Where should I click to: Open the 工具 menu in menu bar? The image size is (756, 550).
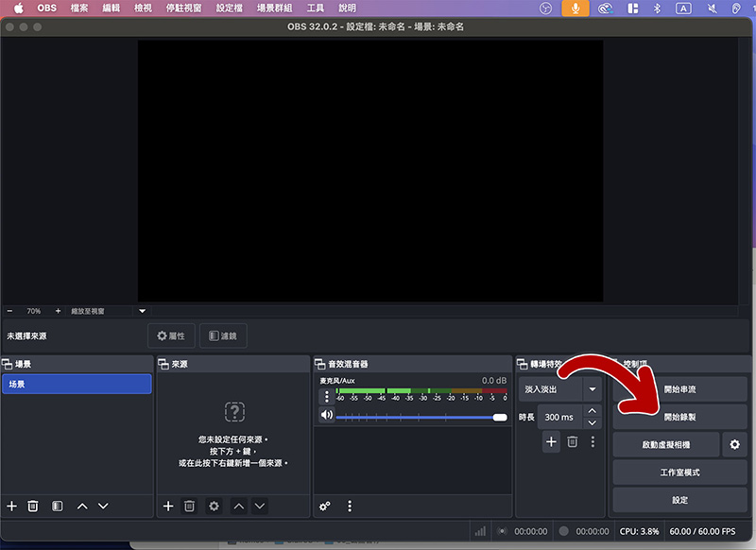pos(315,9)
